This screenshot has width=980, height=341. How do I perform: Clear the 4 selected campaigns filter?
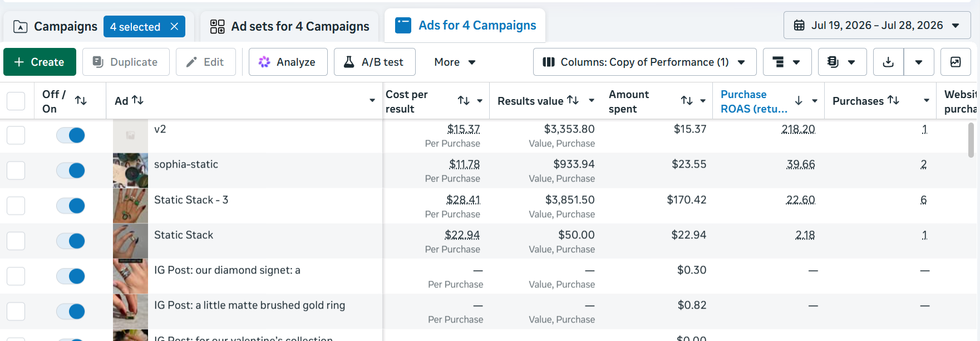point(174,27)
